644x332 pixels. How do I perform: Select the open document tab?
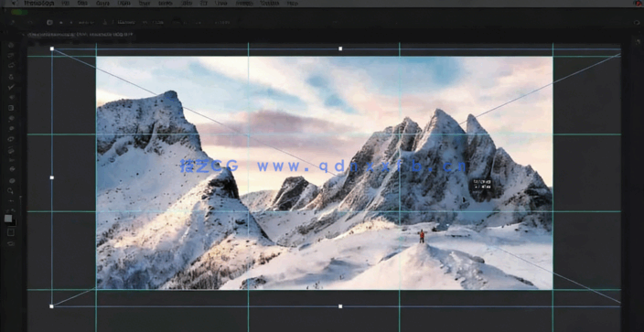pyautogui.click(x=80, y=35)
